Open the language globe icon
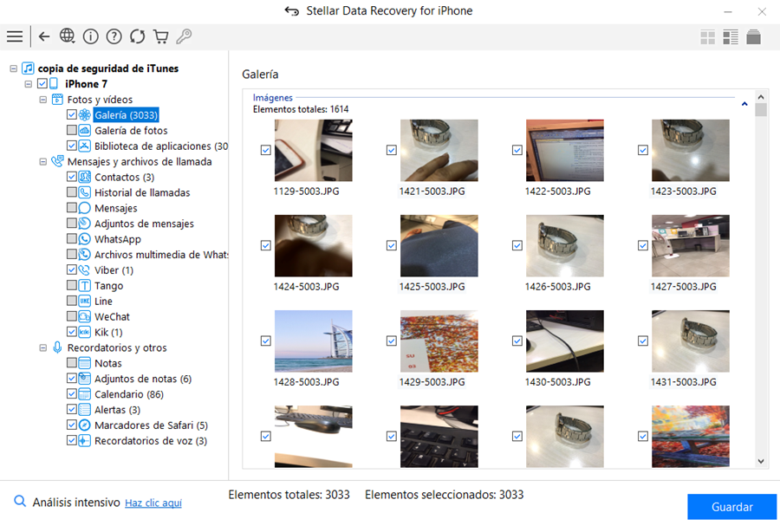This screenshot has height=532, width=780. pyautogui.click(x=68, y=36)
